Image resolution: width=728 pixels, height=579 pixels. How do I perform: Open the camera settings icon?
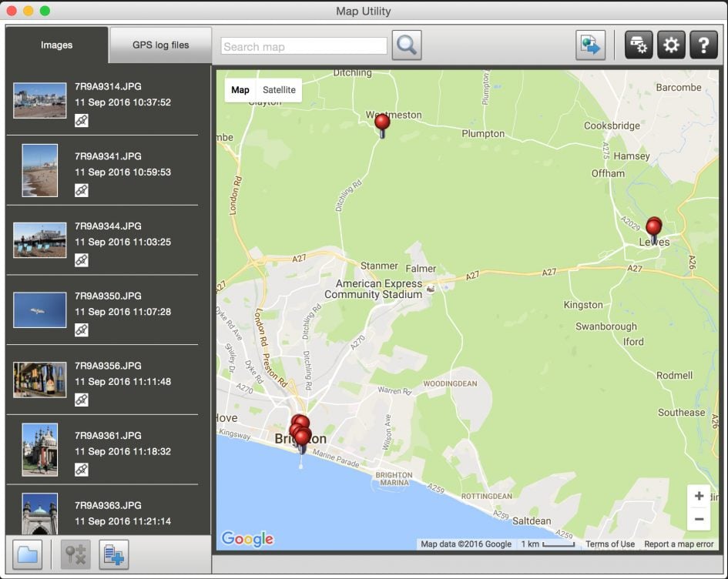point(639,44)
